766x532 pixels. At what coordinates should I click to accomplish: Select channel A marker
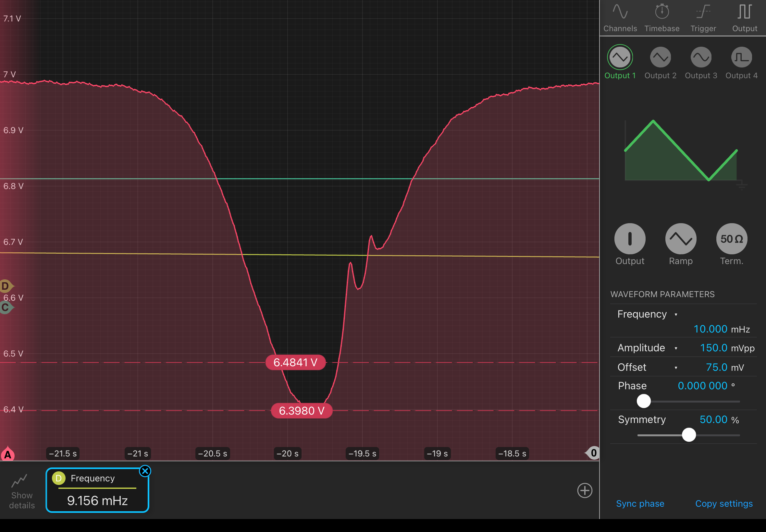(8, 454)
